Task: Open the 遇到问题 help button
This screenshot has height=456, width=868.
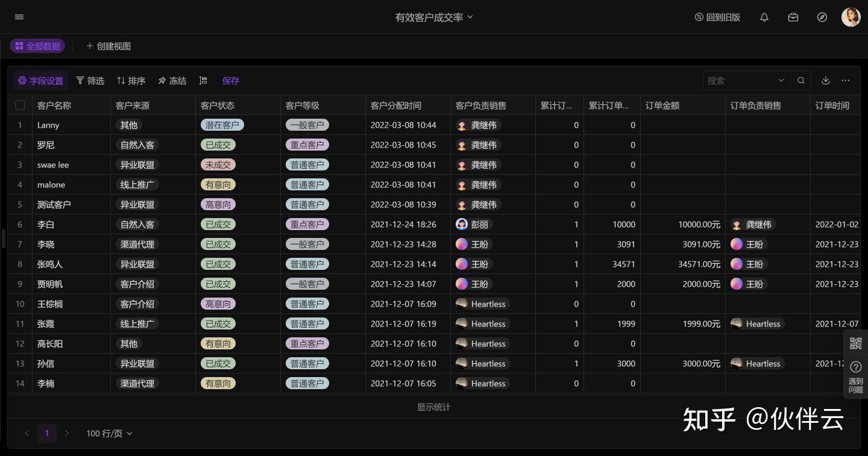Action: point(856,377)
